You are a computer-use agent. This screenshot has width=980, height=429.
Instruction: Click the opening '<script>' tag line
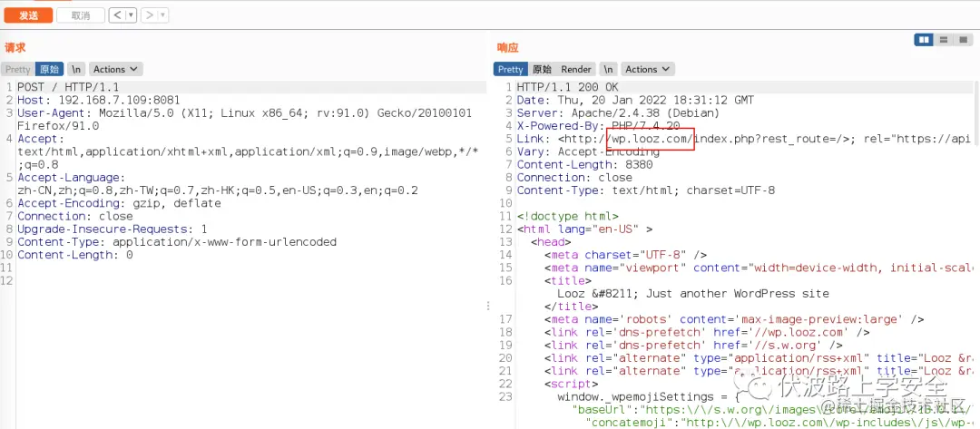(x=571, y=384)
